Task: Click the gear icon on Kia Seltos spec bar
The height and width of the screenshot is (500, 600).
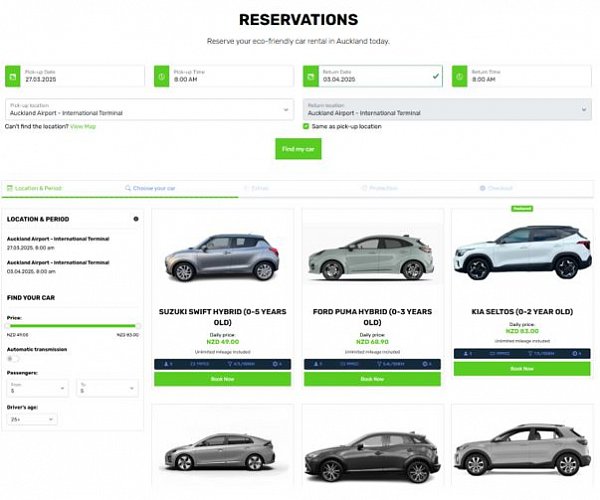Action: (x=574, y=353)
